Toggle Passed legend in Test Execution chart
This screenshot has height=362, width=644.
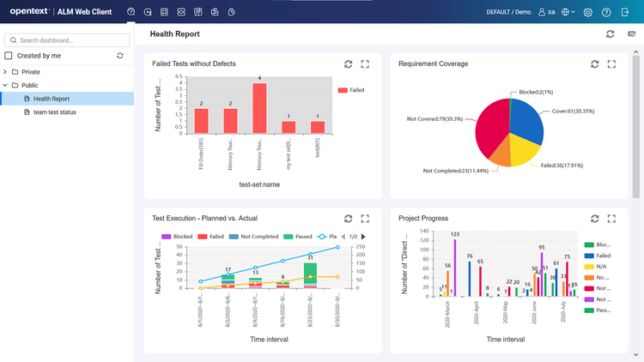[298, 237]
